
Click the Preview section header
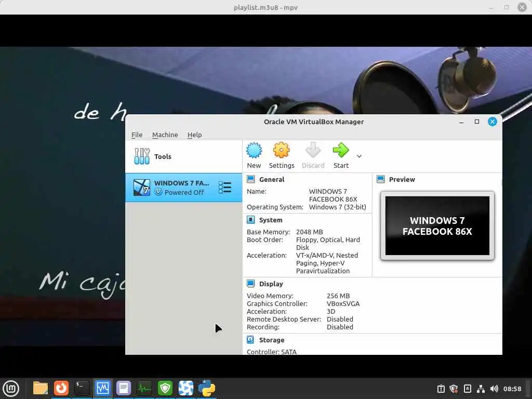pyautogui.click(x=402, y=179)
